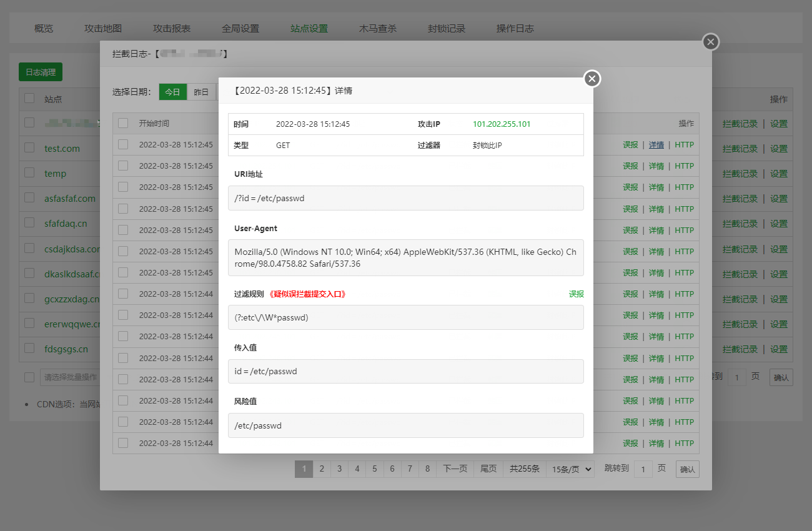Select the 今日 date filter button
The height and width of the screenshot is (531, 812).
click(172, 92)
